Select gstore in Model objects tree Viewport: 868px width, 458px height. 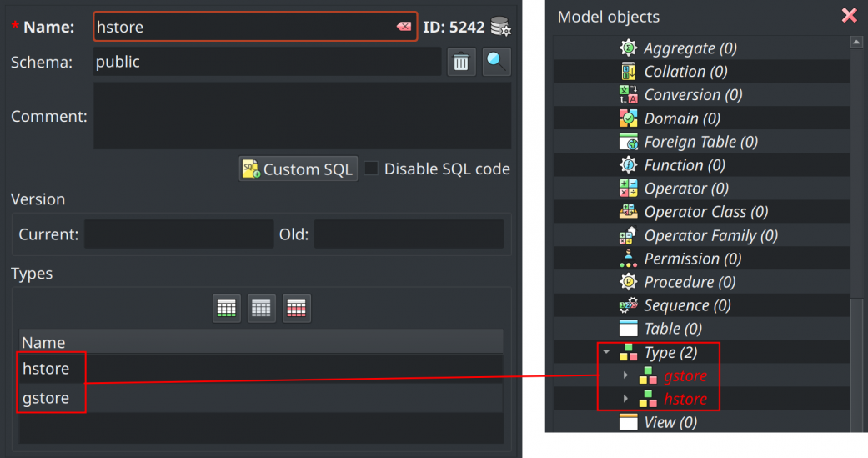pos(685,375)
